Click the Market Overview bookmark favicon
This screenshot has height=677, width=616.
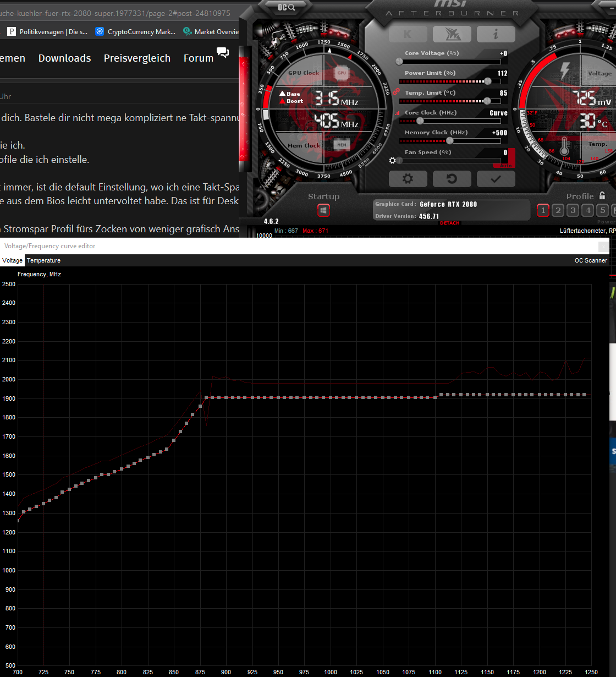coord(187,31)
